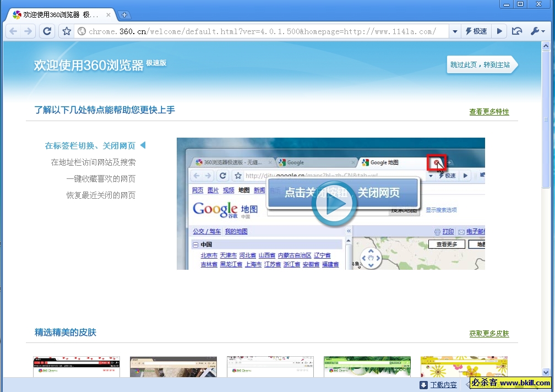Open the wrench settings menu
Viewport: 555px width, 392px height.
(537, 31)
